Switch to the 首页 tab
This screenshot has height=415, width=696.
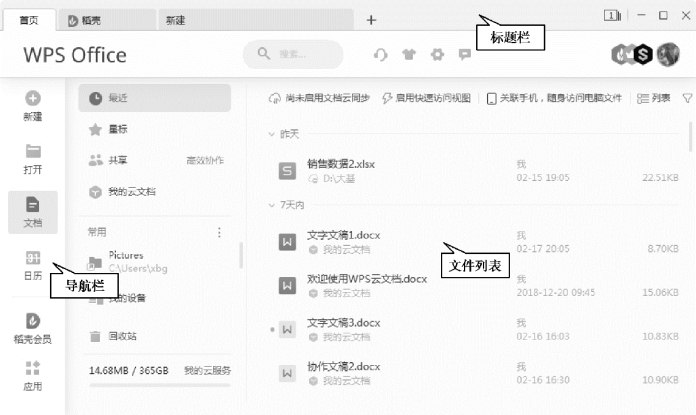[29, 20]
